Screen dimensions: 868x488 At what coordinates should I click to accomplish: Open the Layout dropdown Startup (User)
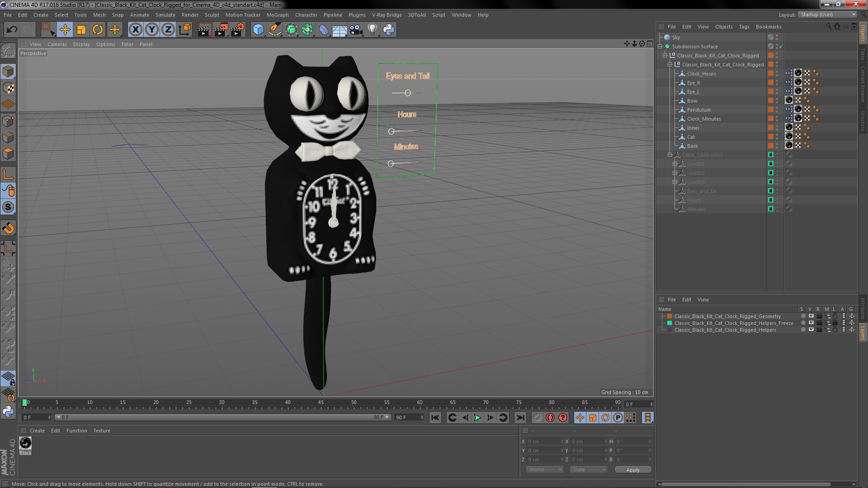827,15
